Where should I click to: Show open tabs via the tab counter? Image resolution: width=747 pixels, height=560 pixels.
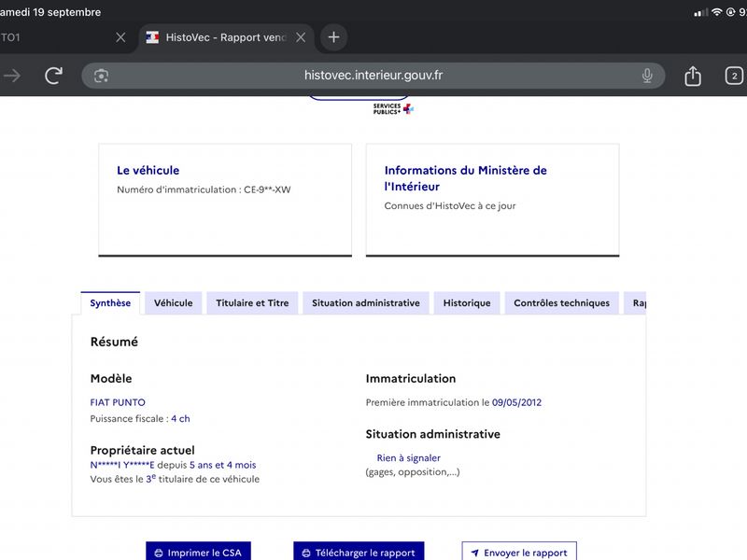click(734, 76)
